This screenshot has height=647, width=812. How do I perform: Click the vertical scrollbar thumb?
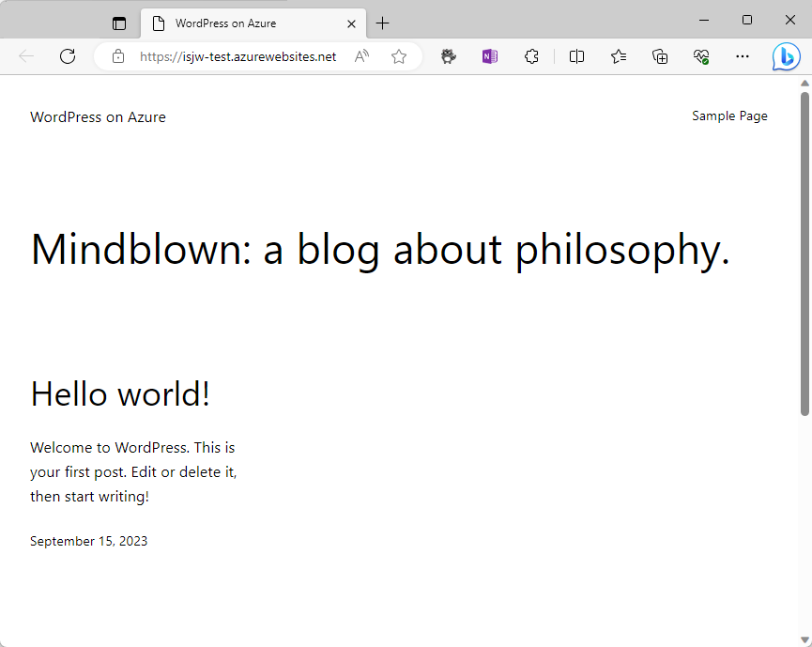[804, 254]
